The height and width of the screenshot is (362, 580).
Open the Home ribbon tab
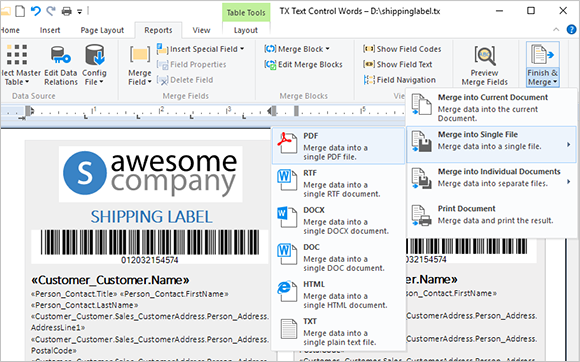[10, 30]
